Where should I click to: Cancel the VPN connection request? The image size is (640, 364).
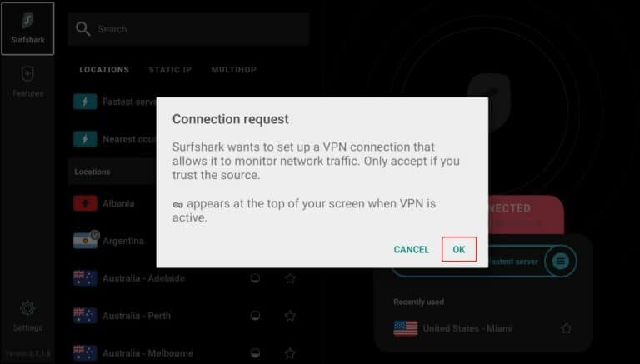click(x=411, y=249)
